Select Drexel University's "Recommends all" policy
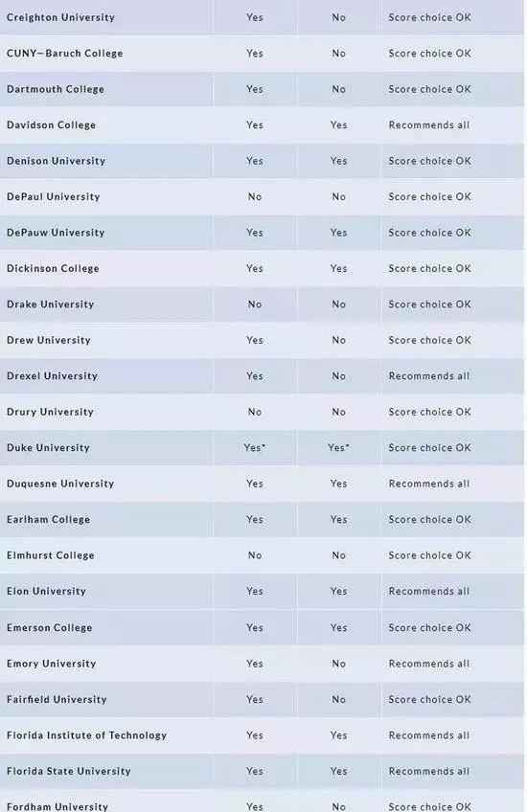This screenshot has width=527, height=812. click(x=429, y=376)
